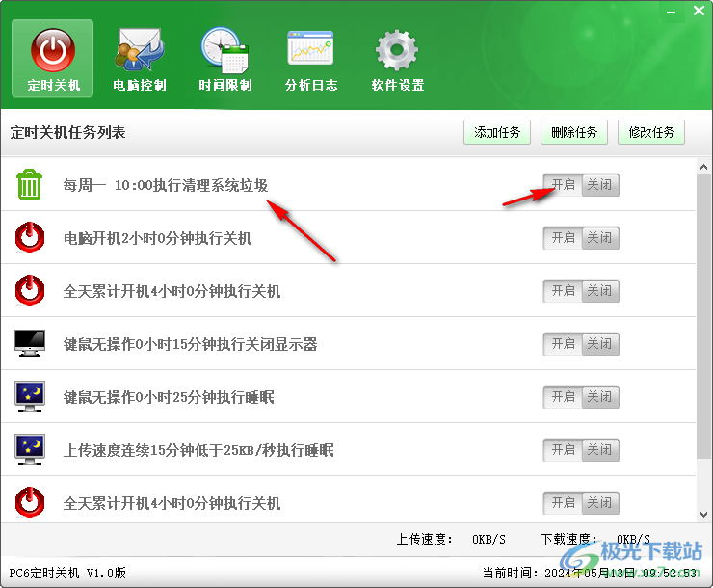Select last 全天累计开机4小时0分钟执行关机 text
The image size is (713, 588).
coord(172,503)
